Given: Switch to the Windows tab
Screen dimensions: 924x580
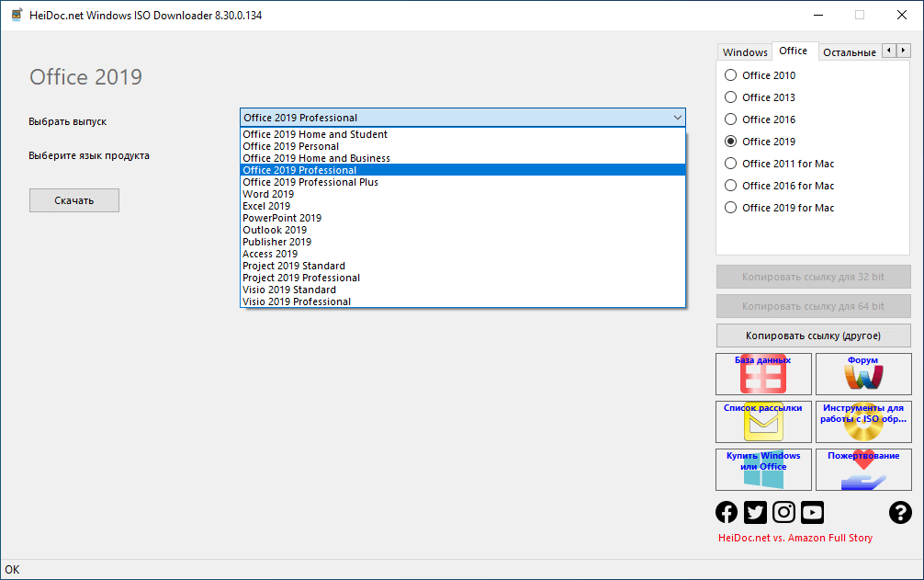Looking at the screenshot, I should pyautogui.click(x=745, y=51).
